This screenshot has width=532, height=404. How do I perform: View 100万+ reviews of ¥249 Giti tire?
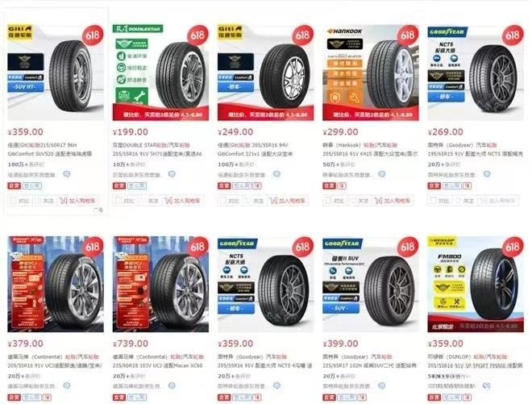[x=233, y=165]
